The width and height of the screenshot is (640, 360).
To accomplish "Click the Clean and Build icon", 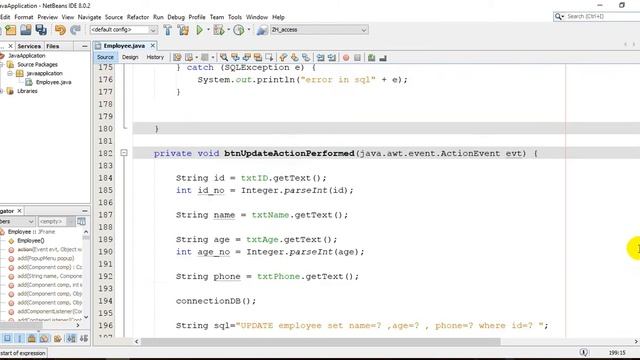I will tap(183, 30).
